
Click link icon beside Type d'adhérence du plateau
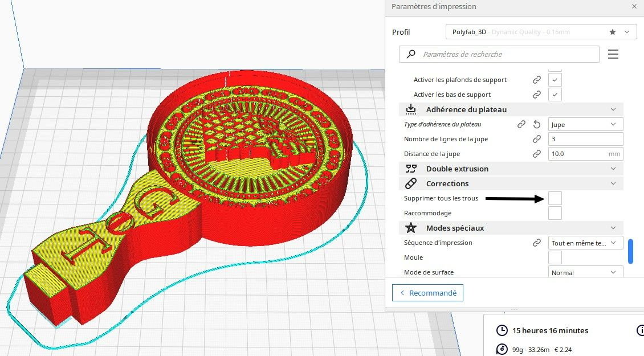(x=521, y=124)
